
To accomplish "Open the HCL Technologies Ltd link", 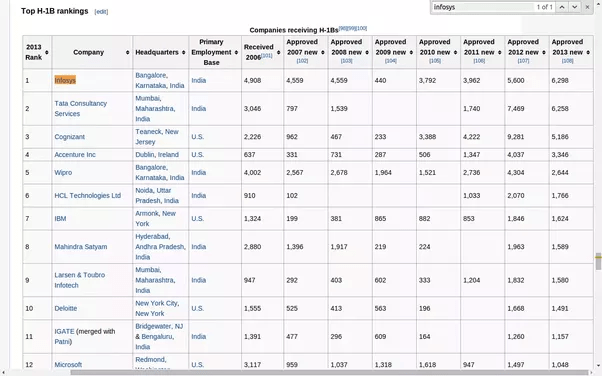I will (x=88, y=195).
